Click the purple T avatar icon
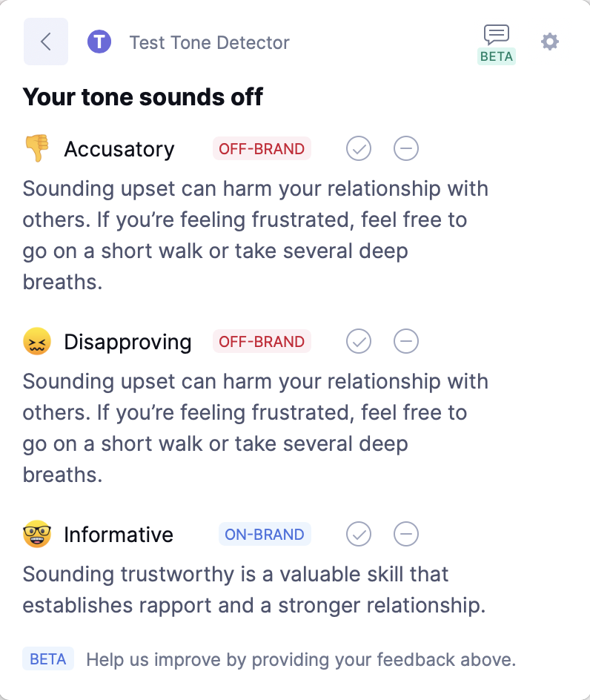 pos(99,42)
